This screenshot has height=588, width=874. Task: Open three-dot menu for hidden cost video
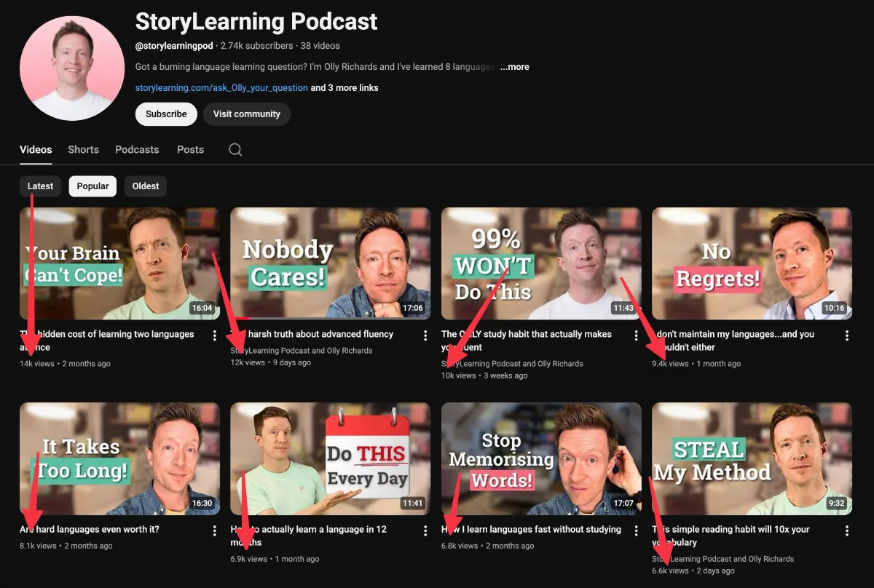tap(215, 335)
